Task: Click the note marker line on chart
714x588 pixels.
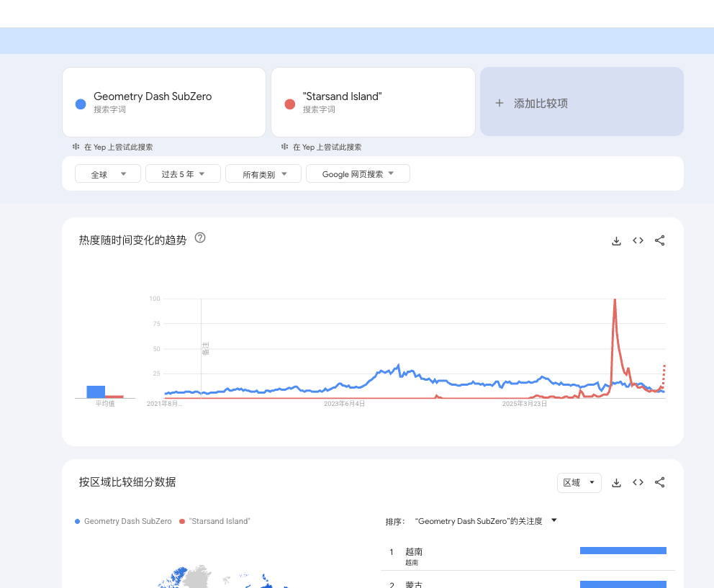Action: pyautogui.click(x=202, y=348)
